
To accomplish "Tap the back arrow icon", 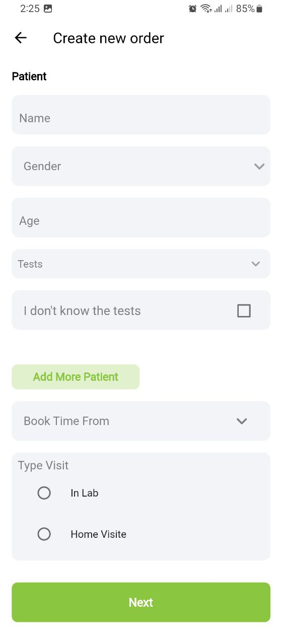I will 21,38.
